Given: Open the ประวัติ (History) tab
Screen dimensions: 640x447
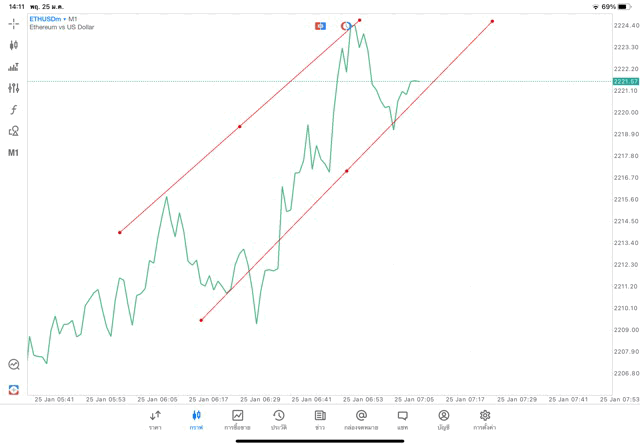Looking at the screenshot, I should 278,420.
